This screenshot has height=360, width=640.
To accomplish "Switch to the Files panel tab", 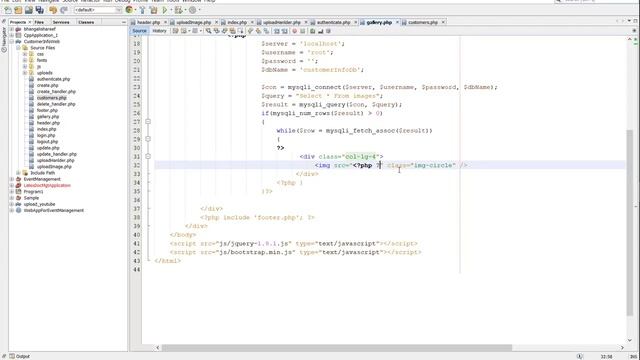I will coord(39,22).
